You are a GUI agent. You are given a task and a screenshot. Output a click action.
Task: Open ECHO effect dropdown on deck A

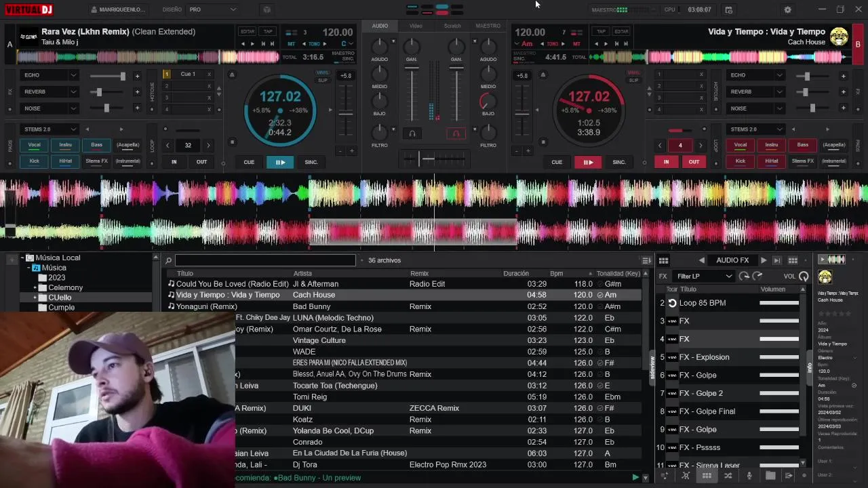[x=49, y=75]
